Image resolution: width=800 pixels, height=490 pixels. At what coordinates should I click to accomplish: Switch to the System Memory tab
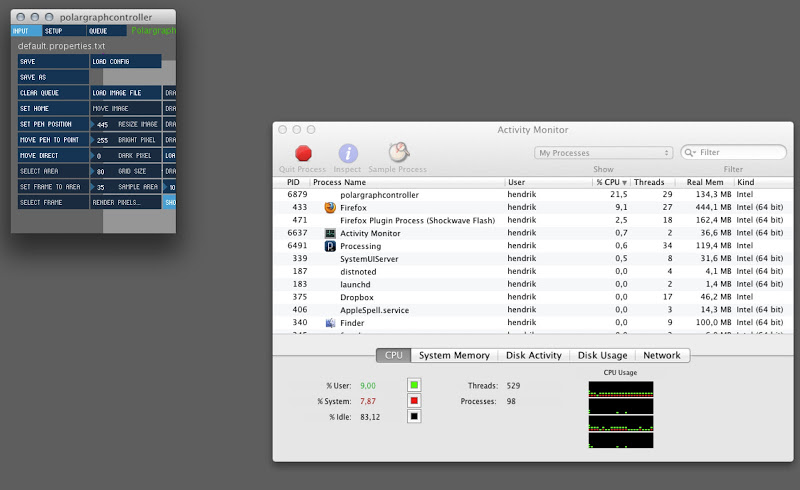coord(454,355)
